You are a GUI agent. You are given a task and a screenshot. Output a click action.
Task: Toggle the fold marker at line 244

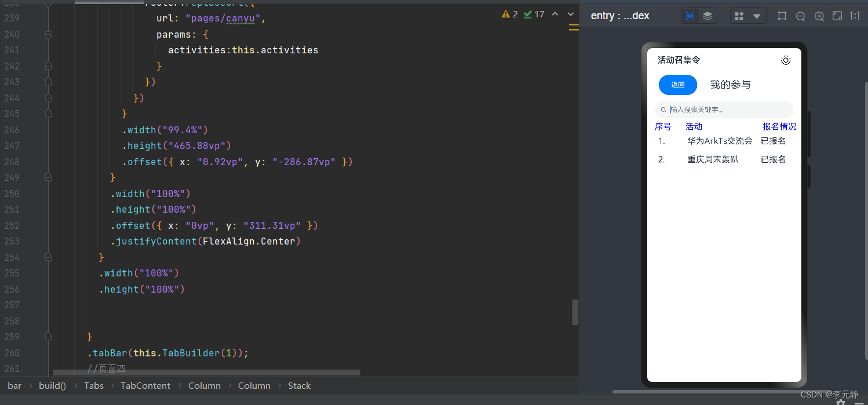point(48,98)
